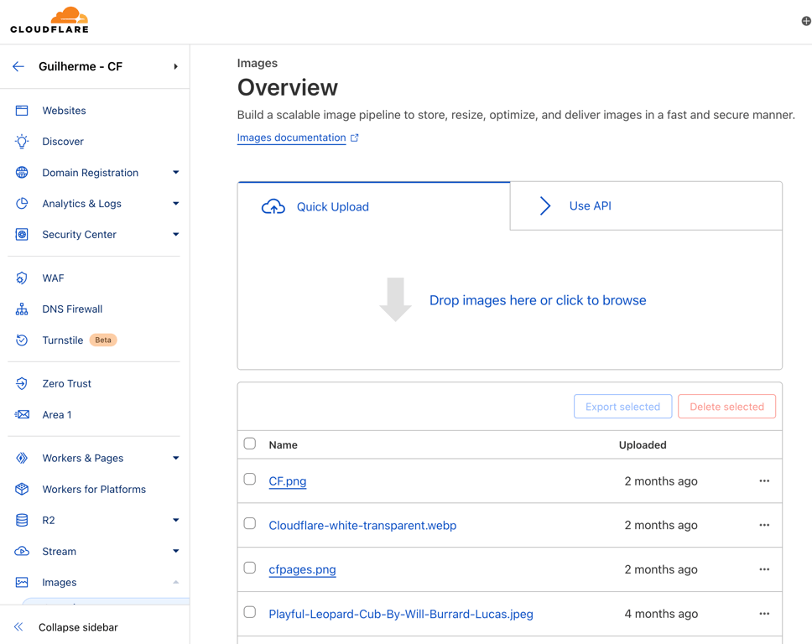
Task: Open the Discover section via its lightbulb icon
Action: point(23,141)
